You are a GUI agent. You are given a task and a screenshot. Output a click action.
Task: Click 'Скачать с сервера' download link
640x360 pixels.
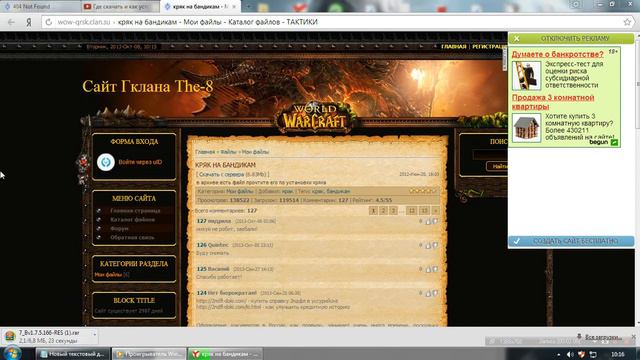pos(222,174)
